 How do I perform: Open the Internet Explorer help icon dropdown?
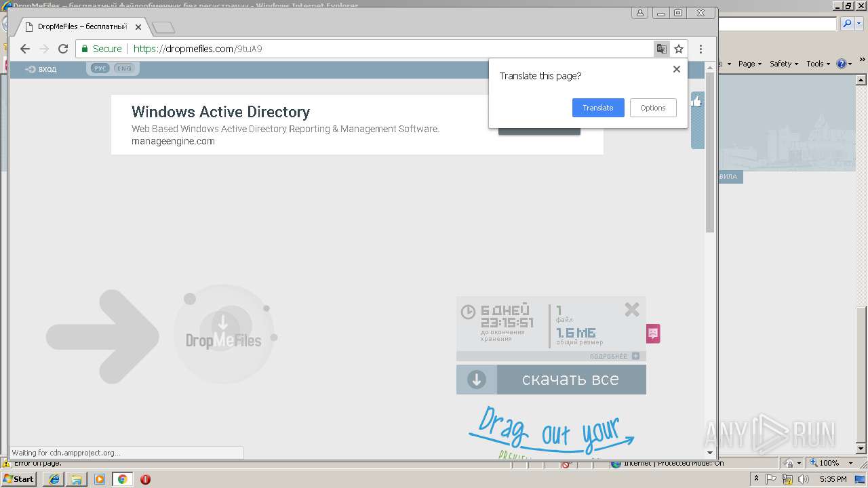(844, 64)
